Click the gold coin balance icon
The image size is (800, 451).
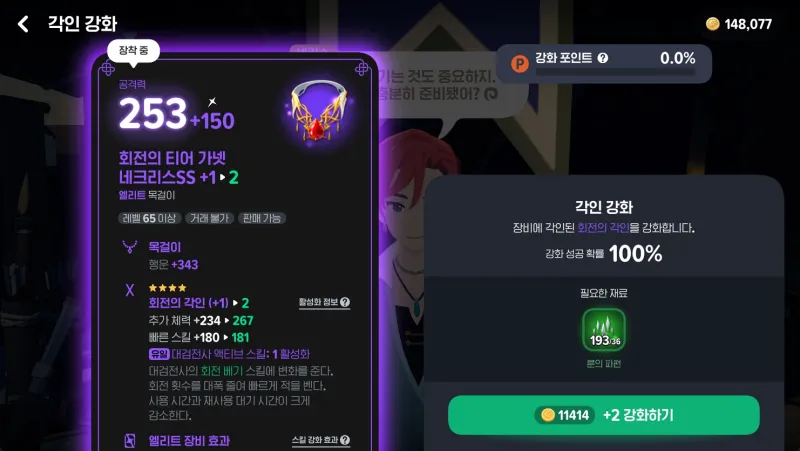point(712,23)
